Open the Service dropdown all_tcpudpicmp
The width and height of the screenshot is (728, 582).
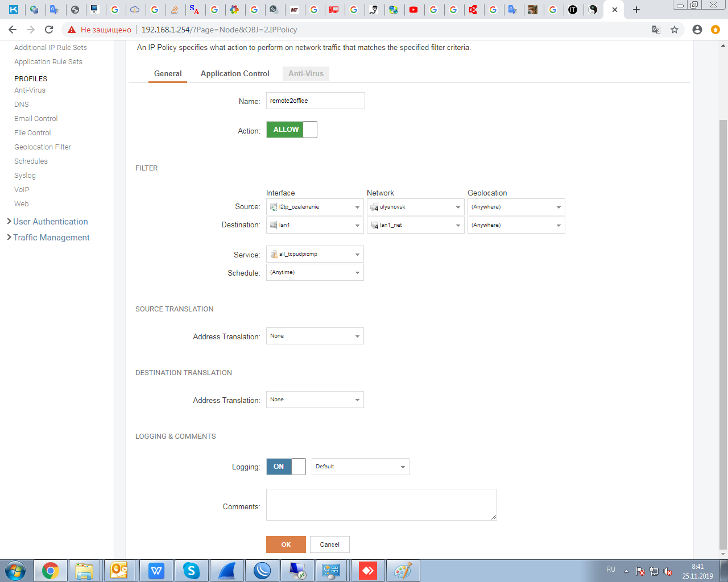(315, 254)
